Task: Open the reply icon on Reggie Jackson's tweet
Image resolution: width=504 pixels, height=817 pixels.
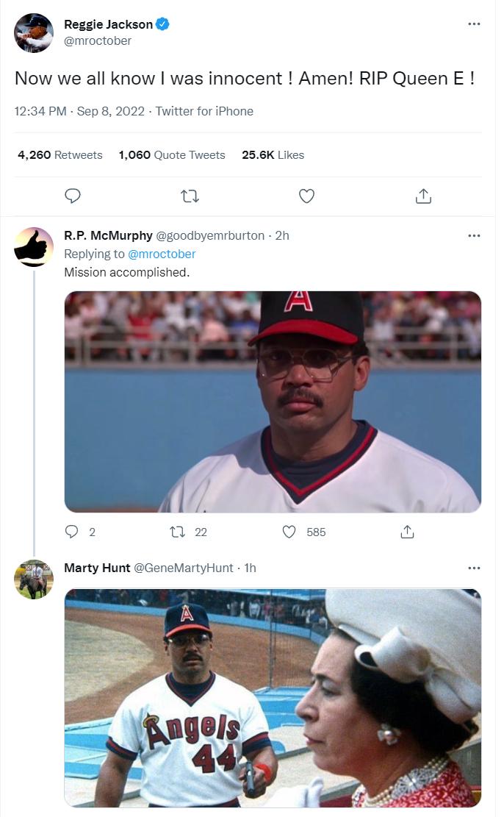Action: (x=72, y=196)
